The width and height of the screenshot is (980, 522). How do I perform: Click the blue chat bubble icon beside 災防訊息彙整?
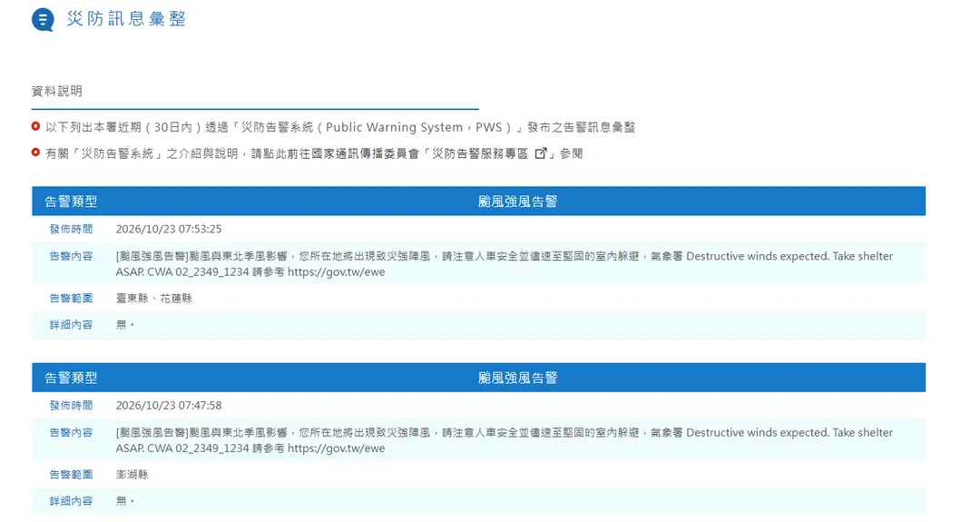[x=43, y=19]
